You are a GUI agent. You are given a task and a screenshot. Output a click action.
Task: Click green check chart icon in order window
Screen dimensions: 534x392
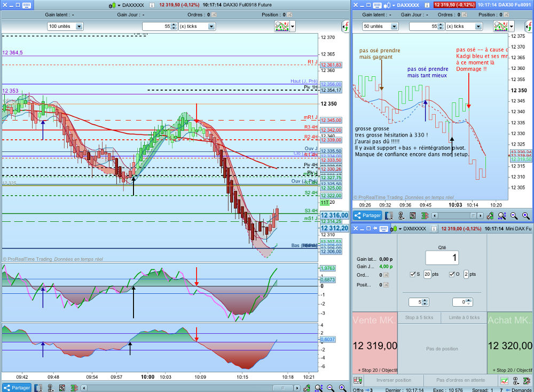point(505,380)
